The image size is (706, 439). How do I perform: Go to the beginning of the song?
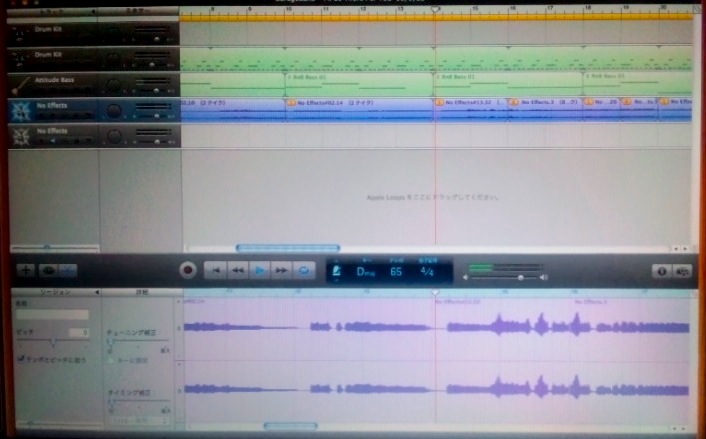[216, 271]
